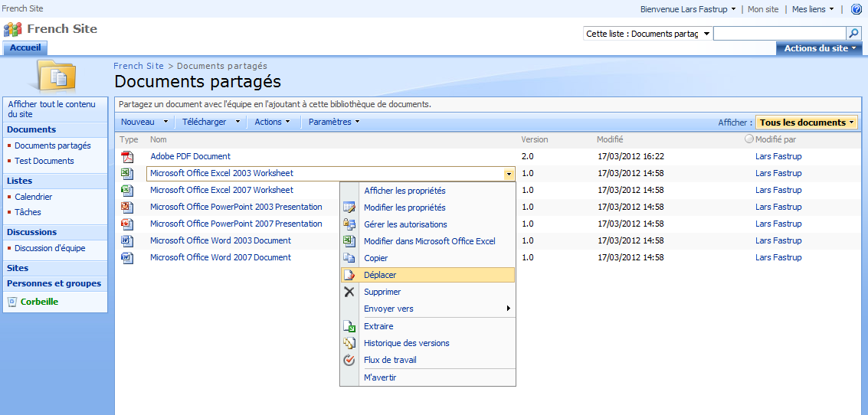The image size is (868, 415).
Task: Click Lars Fastrup in the Word 2007 row
Action: (778, 257)
